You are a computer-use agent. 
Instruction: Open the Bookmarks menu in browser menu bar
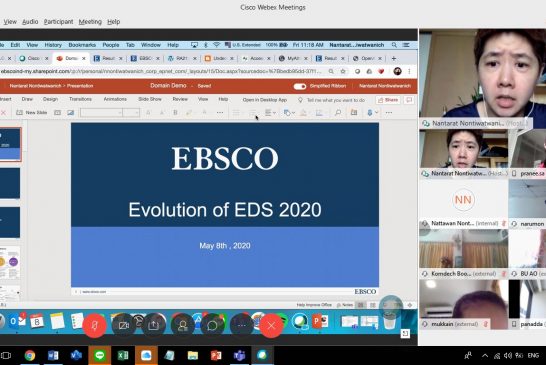82,45
